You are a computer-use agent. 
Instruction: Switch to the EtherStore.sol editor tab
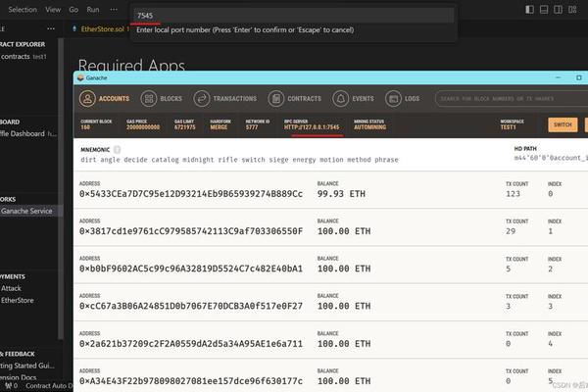tap(101, 28)
